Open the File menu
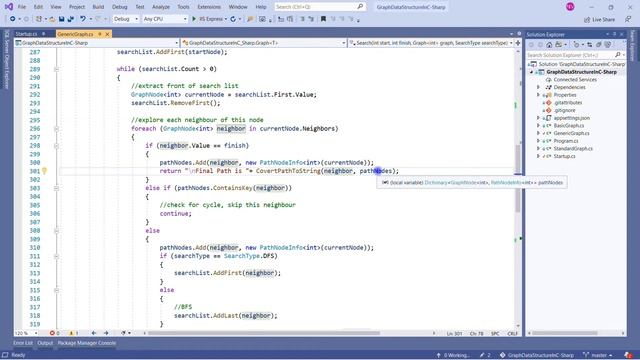Screen dimensions: 640x360 pos(22,7)
